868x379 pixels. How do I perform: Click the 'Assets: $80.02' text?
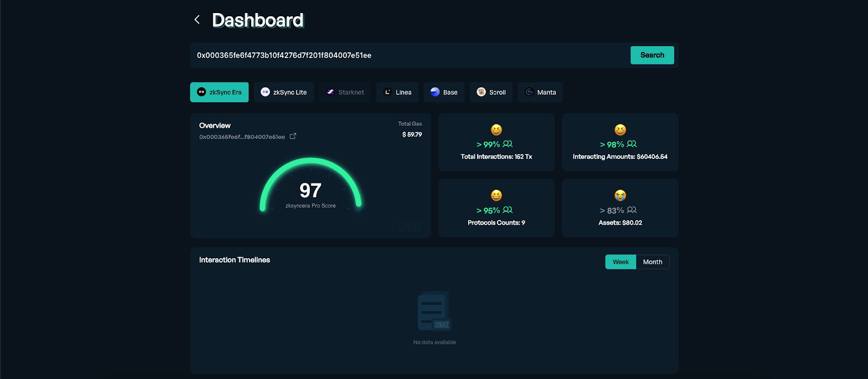coord(620,223)
